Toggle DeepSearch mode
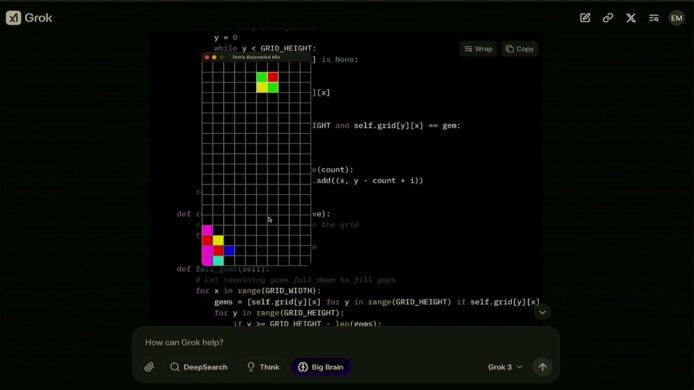Image resolution: width=694 pixels, height=390 pixels. tap(199, 367)
